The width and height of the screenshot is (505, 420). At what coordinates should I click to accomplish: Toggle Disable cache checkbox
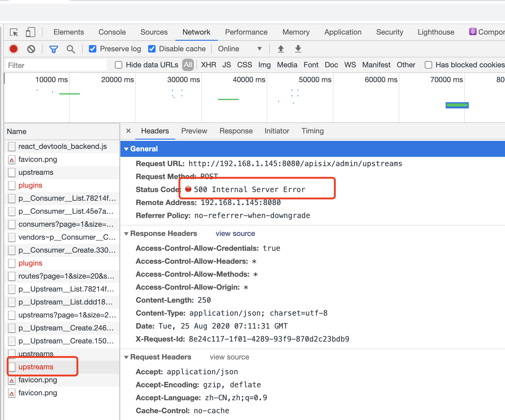click(x=152, y=49)
